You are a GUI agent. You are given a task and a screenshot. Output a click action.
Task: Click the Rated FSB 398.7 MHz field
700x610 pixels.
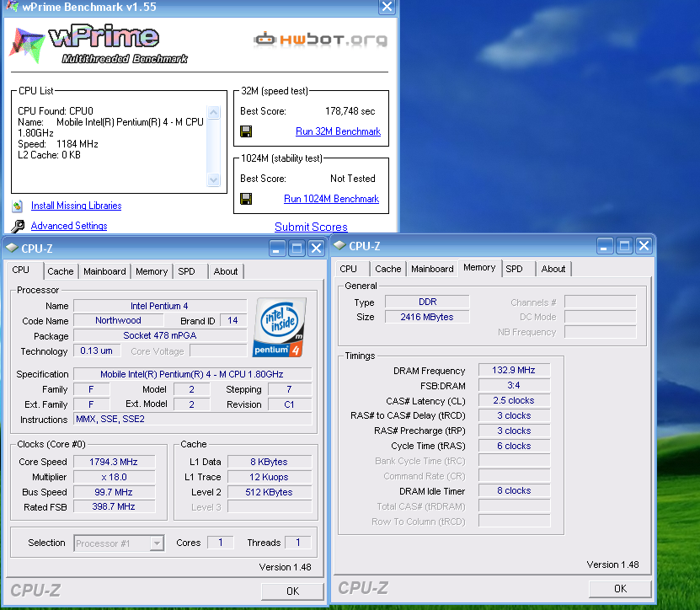pyautogui.click(x=114, y=506)
